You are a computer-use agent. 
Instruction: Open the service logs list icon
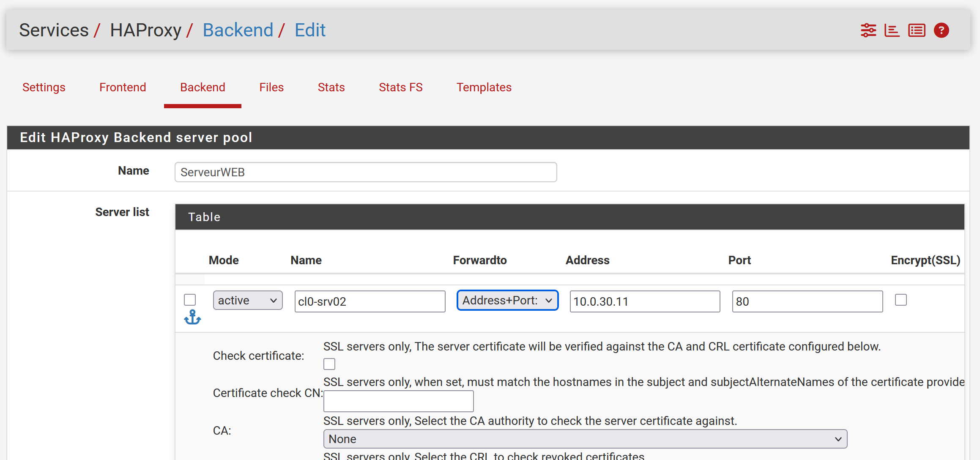(917, 30)
